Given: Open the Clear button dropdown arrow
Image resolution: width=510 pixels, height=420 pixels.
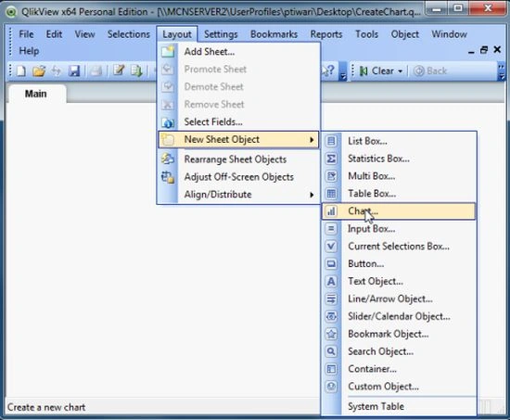Looking at the screenshot, I should point(400,70).
